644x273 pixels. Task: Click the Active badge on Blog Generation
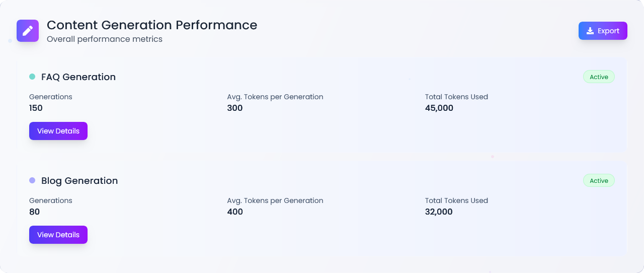599,181
